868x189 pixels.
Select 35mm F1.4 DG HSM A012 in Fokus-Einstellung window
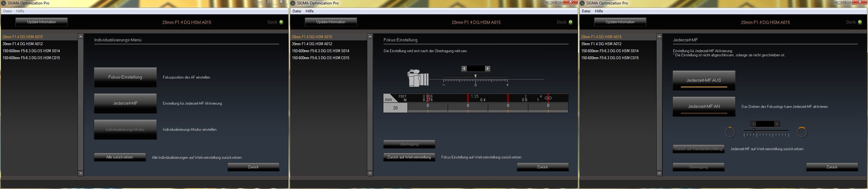329,44
